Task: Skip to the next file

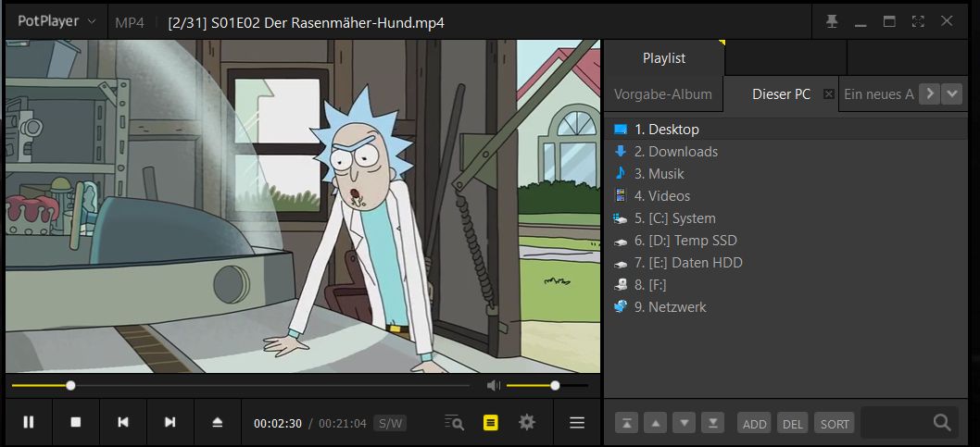Action: point(170,423)
